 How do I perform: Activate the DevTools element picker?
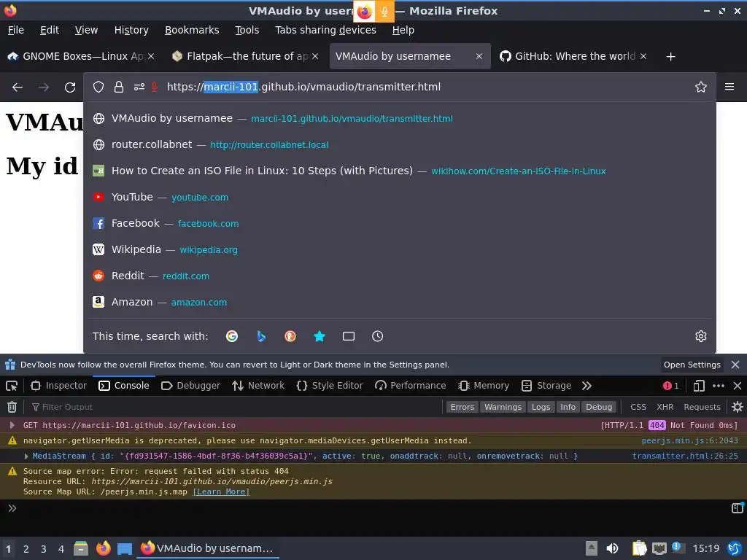(x=12, y=386)
